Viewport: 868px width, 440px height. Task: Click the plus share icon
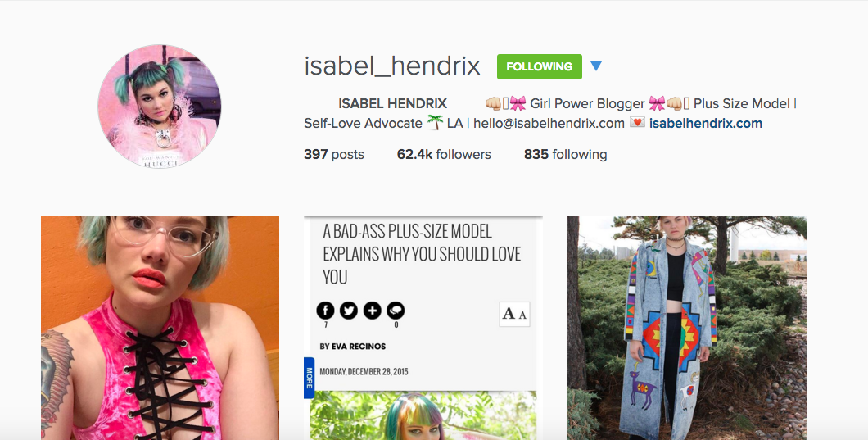click(372, 311)
